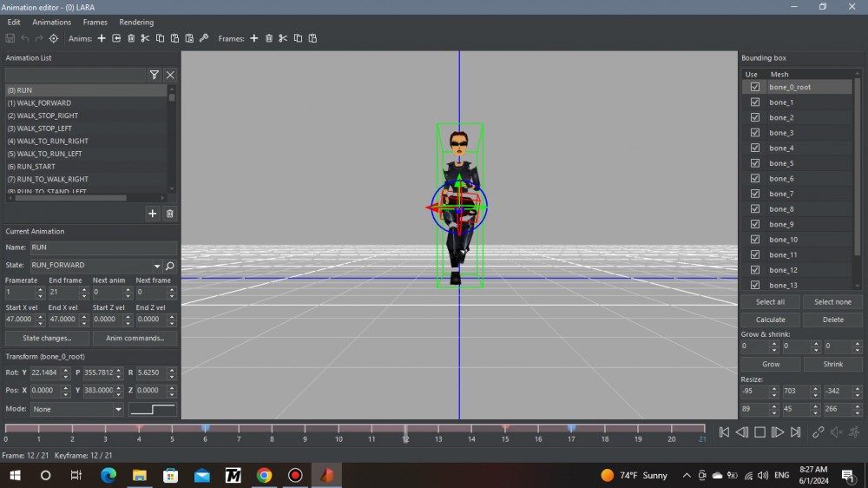Click the save icon in the toolbar

[10, 38]
